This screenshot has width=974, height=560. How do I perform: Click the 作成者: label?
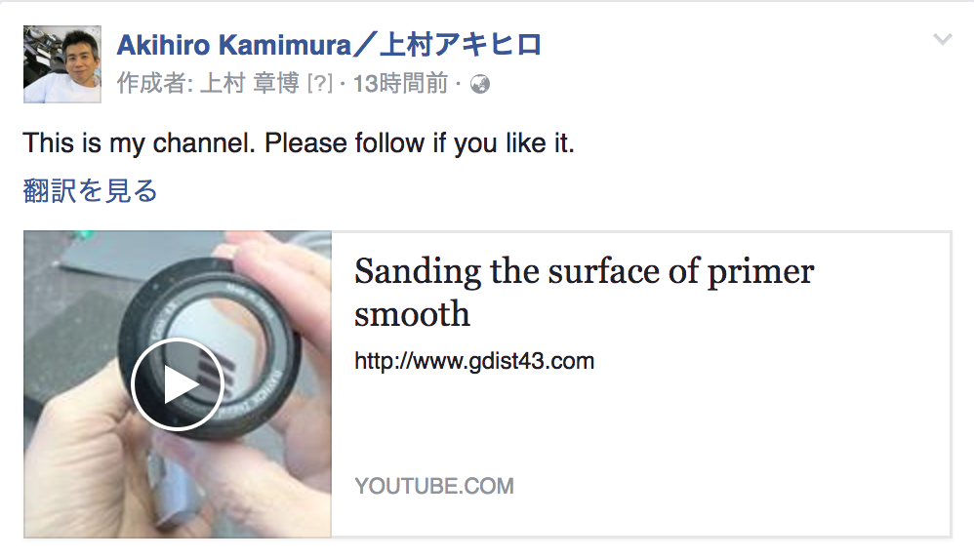pos(154,85)
